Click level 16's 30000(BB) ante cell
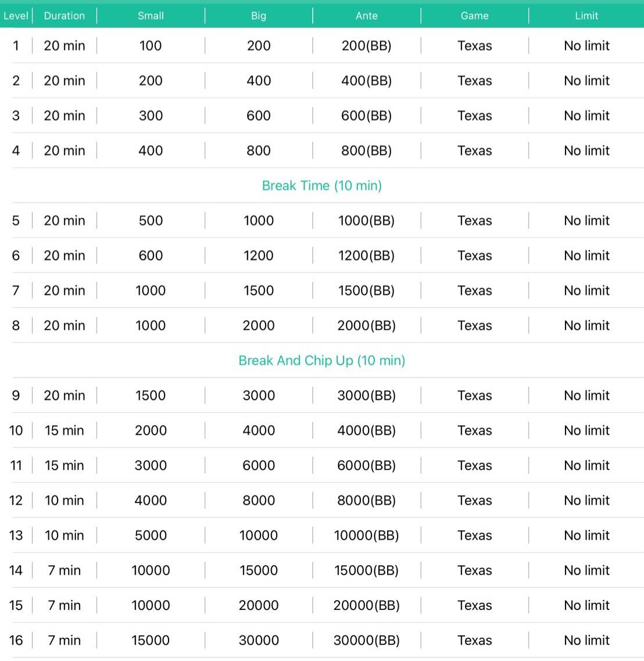 coord(366,641)
